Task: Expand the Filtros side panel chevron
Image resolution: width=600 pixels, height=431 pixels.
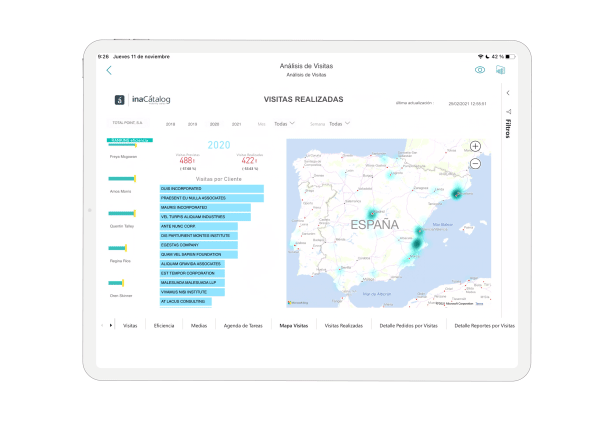Action: pos(508,93)
